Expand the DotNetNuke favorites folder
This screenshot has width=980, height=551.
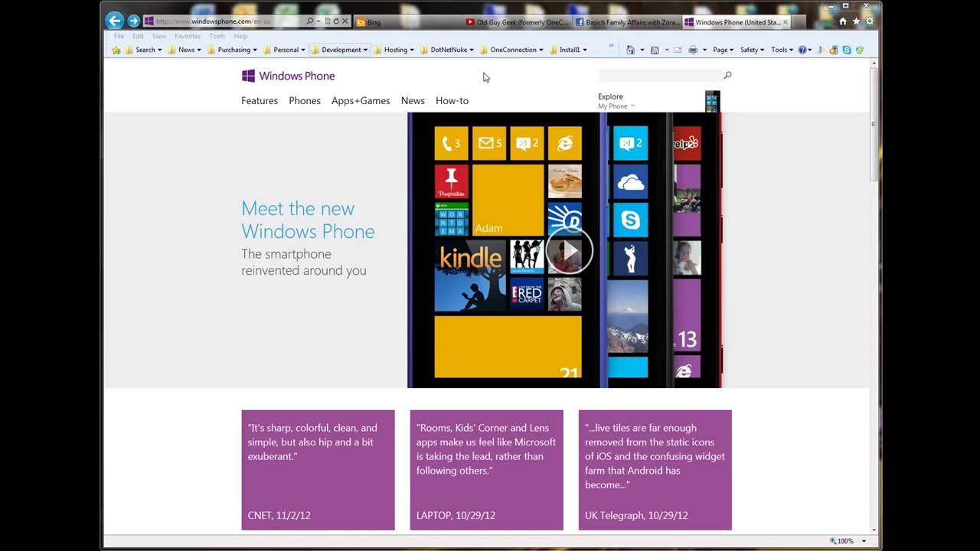pyautogui.click(x=447, y=50)
